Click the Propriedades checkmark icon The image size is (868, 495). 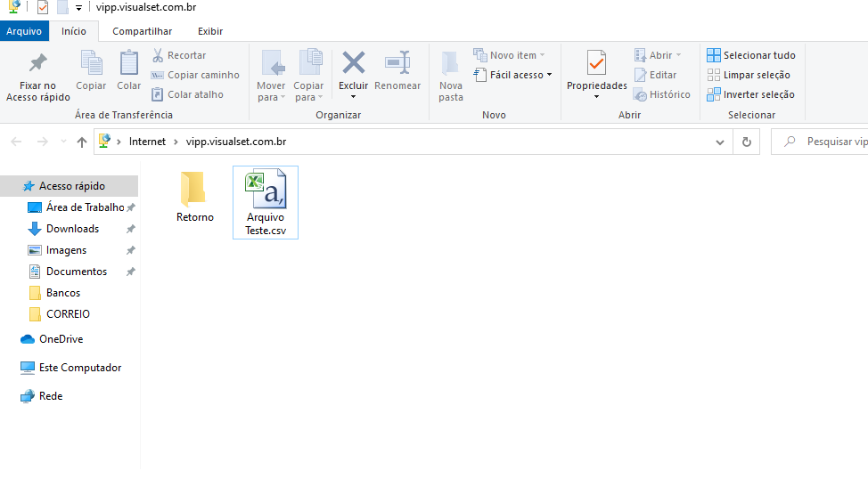click(x=596, y=62)
